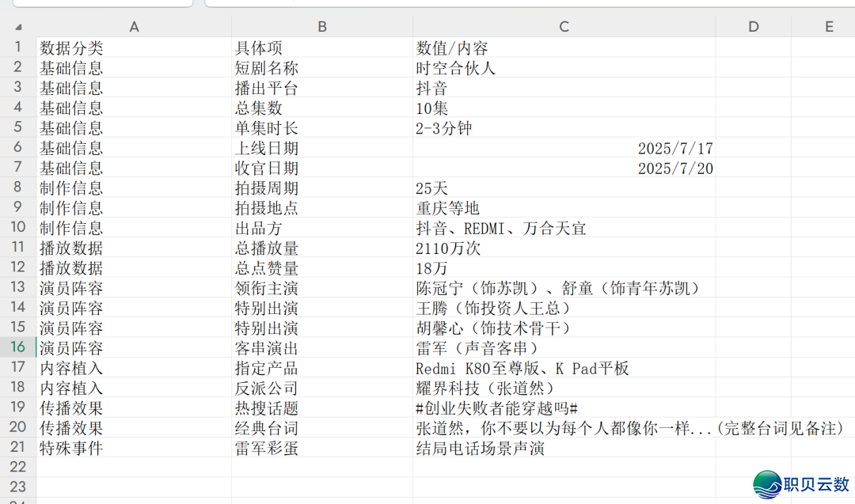Select empty row 22 header

tap(17, 467)
